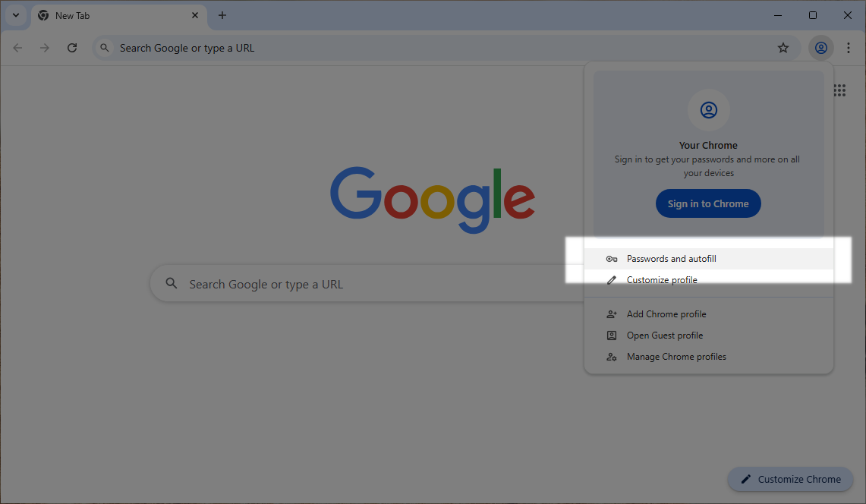Select the New Tab tab
Image resolution: width=866 pixels, height=504 pixels.
coord(119,16)
